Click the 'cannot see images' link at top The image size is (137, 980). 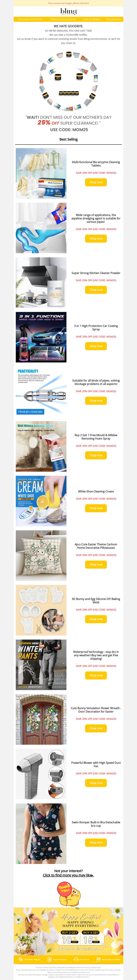pos(69,3)
